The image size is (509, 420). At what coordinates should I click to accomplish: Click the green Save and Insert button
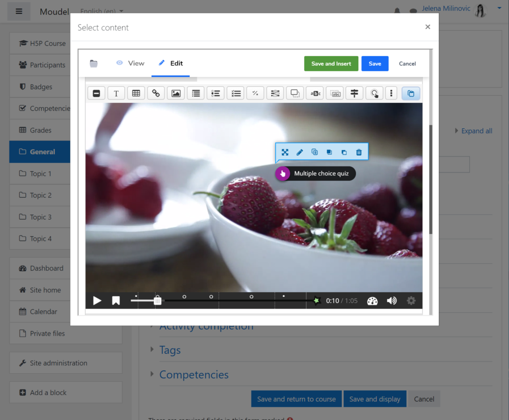pyautogui.click(x=331, y=64)
